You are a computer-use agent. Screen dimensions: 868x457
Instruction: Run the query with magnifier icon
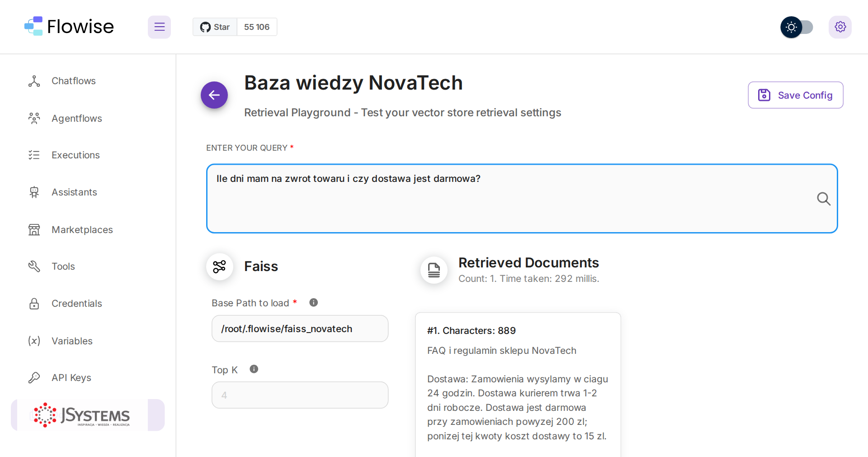[824, 199]
